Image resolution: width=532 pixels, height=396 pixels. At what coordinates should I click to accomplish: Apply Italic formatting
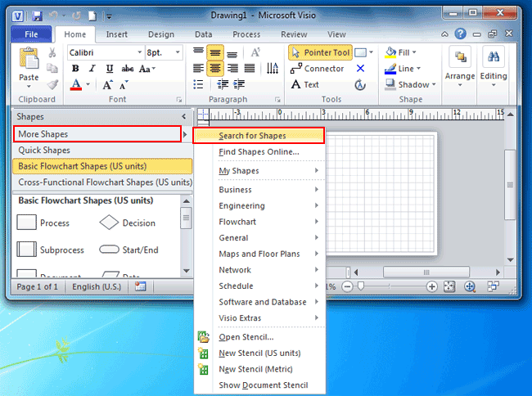pyautogui.click(x=92, y=69)
